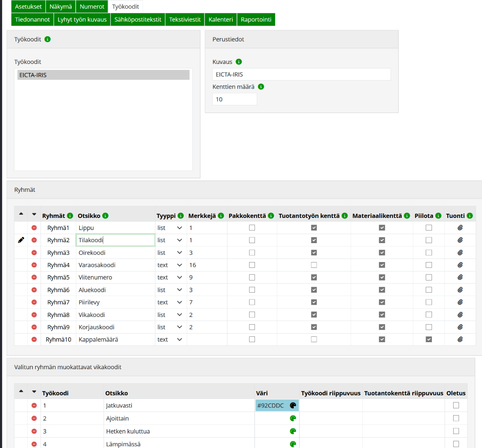
Task: Click the info icon next to Kenttien määrä
Action: click(x=261, y=86)
